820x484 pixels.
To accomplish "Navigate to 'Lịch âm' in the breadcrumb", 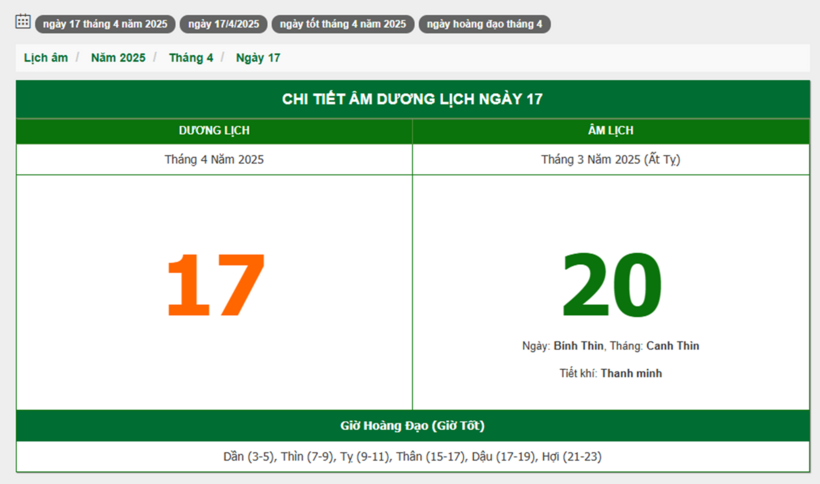I will point(46,58).
